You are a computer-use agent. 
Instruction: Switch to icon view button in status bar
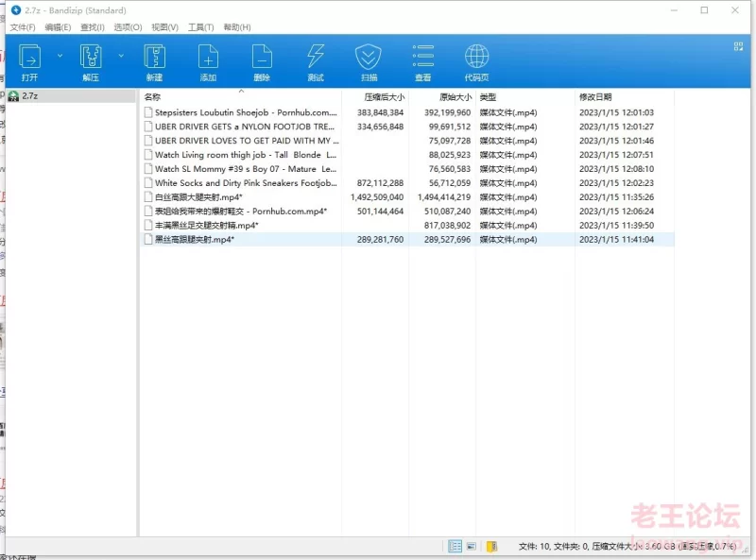point(472,546)
